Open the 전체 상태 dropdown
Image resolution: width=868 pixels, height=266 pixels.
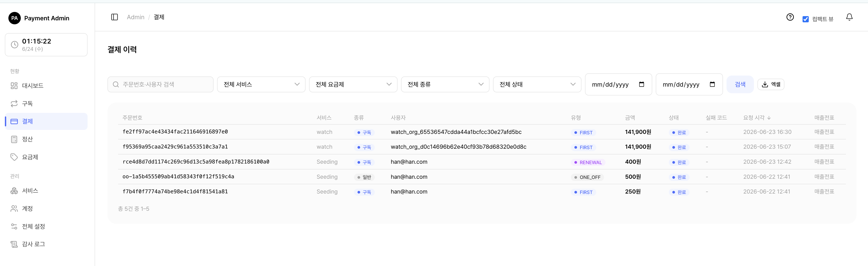537,85
